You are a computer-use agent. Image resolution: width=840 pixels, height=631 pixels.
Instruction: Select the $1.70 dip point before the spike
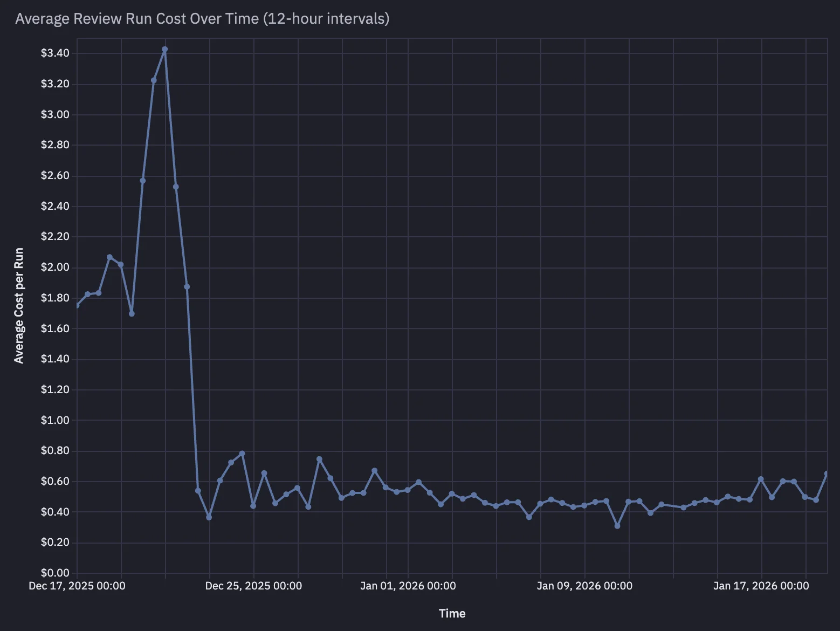click(x=132, y=314)
